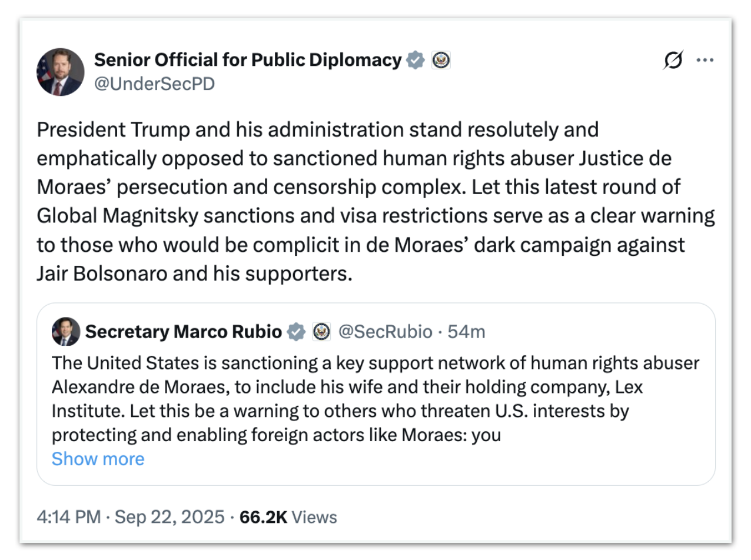This screenshot has width=751, height=560.
Task: Expand quoted post with 'Show more'
Action: [98, 459]
